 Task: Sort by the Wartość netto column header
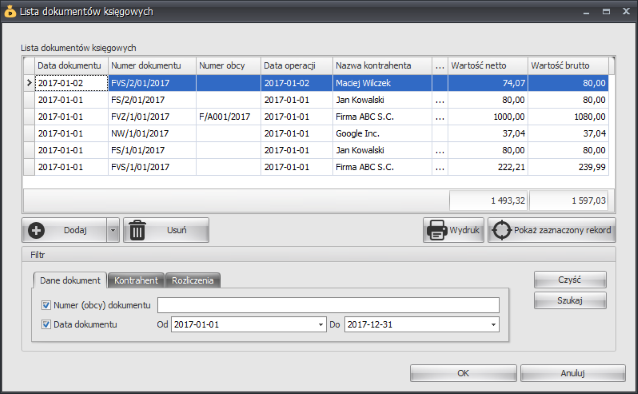click(x=487, y=66)
